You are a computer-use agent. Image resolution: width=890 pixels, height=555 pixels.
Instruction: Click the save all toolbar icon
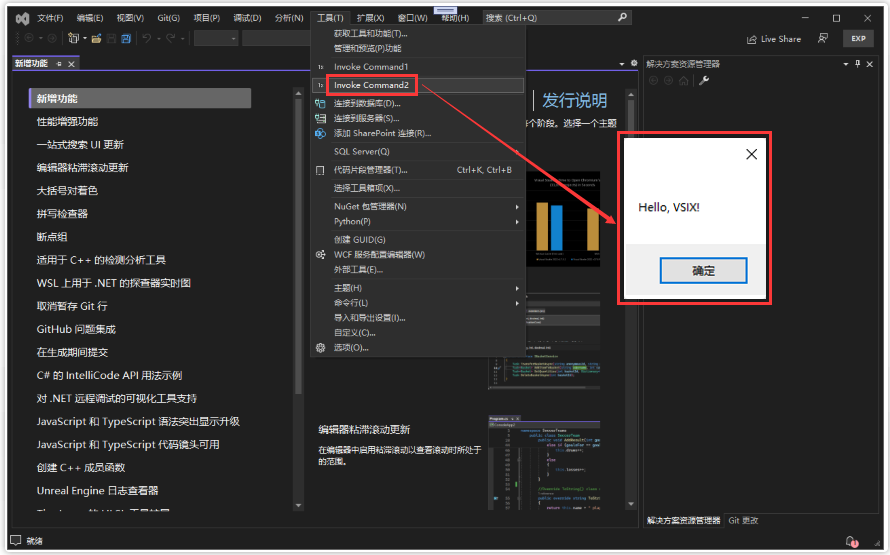point(126,38)
